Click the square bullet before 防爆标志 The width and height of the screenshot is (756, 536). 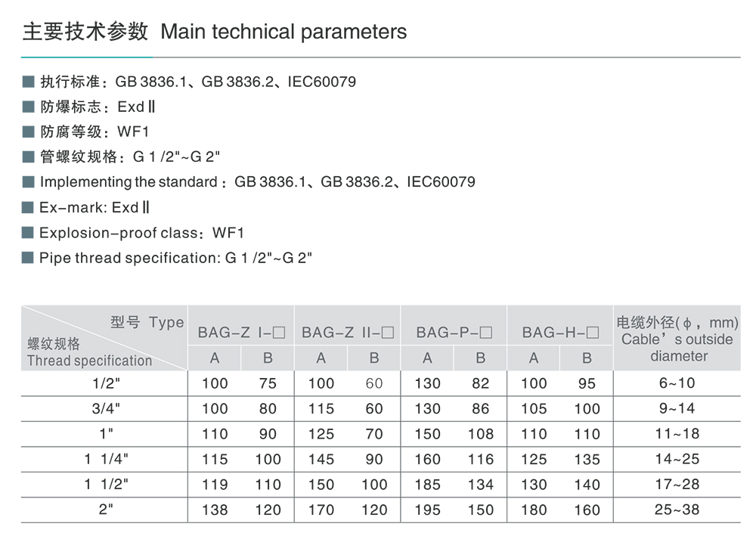pos(29,107)
